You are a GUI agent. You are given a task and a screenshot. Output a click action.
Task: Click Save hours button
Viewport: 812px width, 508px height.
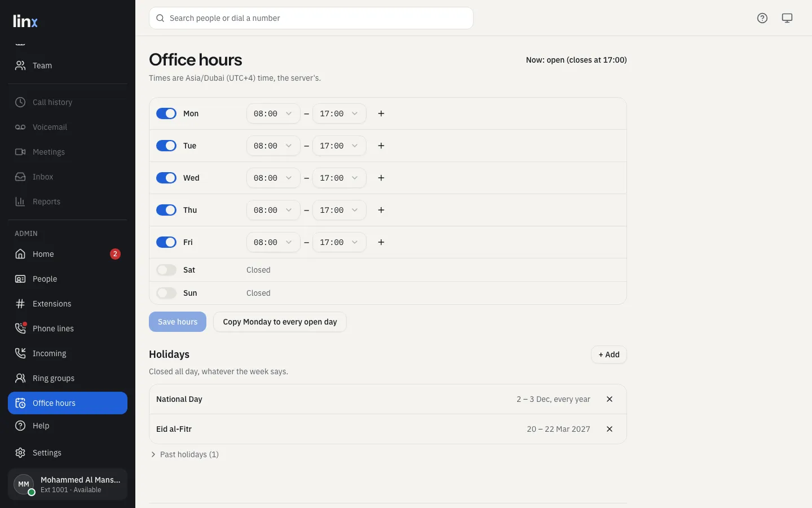pos(178,322)
